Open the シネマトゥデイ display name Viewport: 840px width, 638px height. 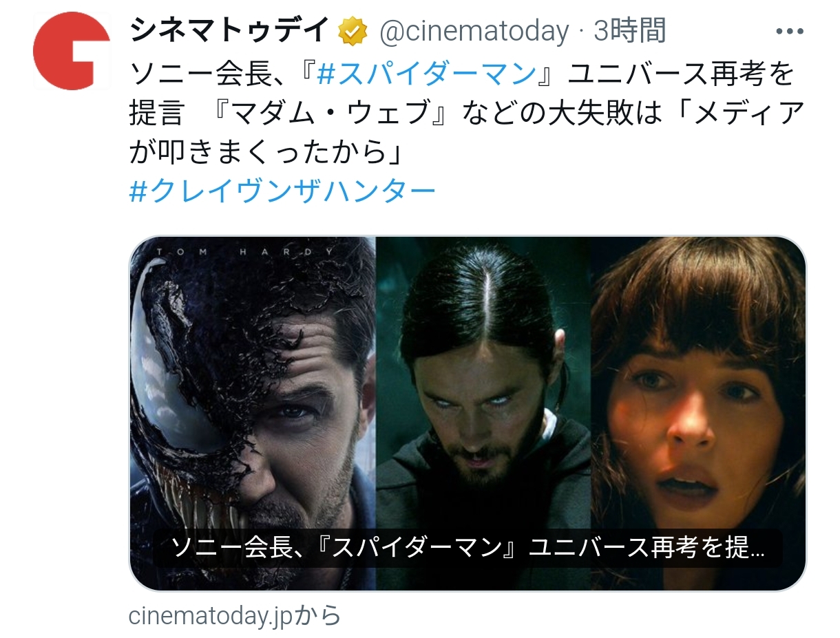click(231, 30)
